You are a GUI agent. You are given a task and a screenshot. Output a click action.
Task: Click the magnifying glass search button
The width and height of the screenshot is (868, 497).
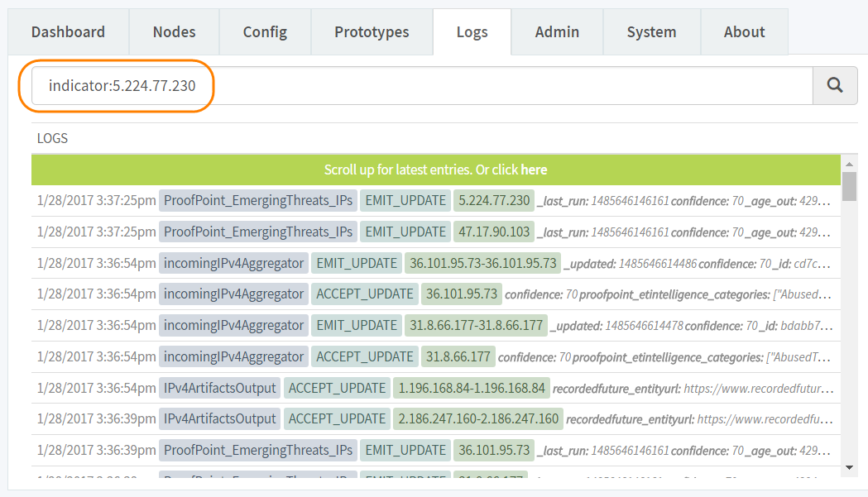[x=835, y=85]
